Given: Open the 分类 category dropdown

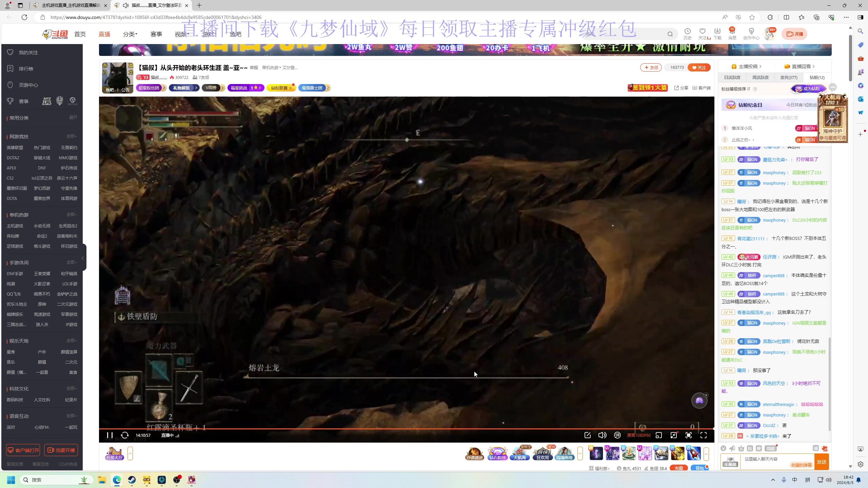Looking at the screenshot, I should click(x=130, y=34).
